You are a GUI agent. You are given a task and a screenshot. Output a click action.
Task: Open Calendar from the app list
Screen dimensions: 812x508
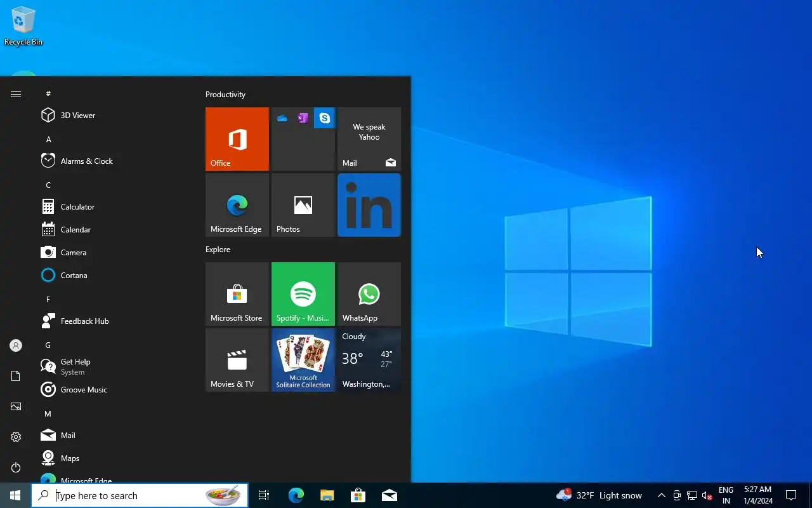(x=114, y=230)
